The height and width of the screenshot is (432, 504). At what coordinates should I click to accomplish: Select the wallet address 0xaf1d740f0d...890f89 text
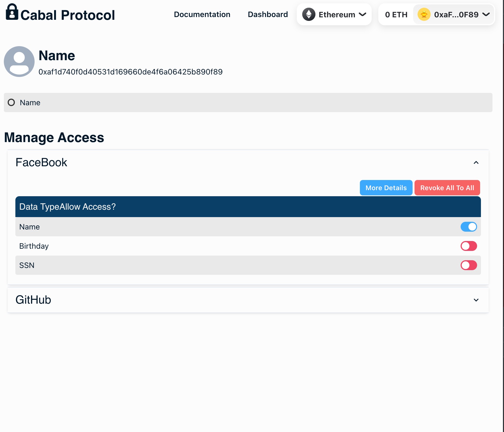pos(130,72)
